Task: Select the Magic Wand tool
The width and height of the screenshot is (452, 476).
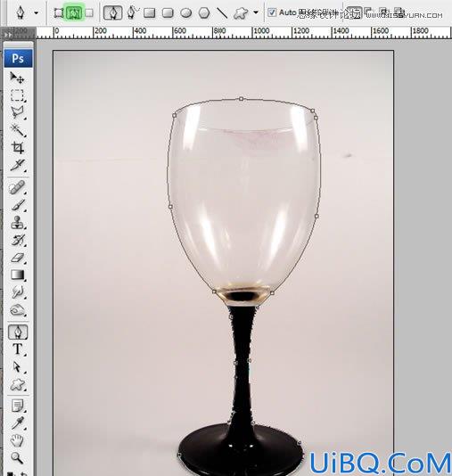Action: [17, 130]
